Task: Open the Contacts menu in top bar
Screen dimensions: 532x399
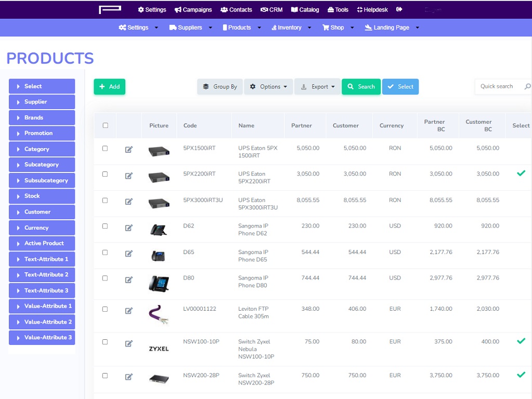Action: [236, 9]
